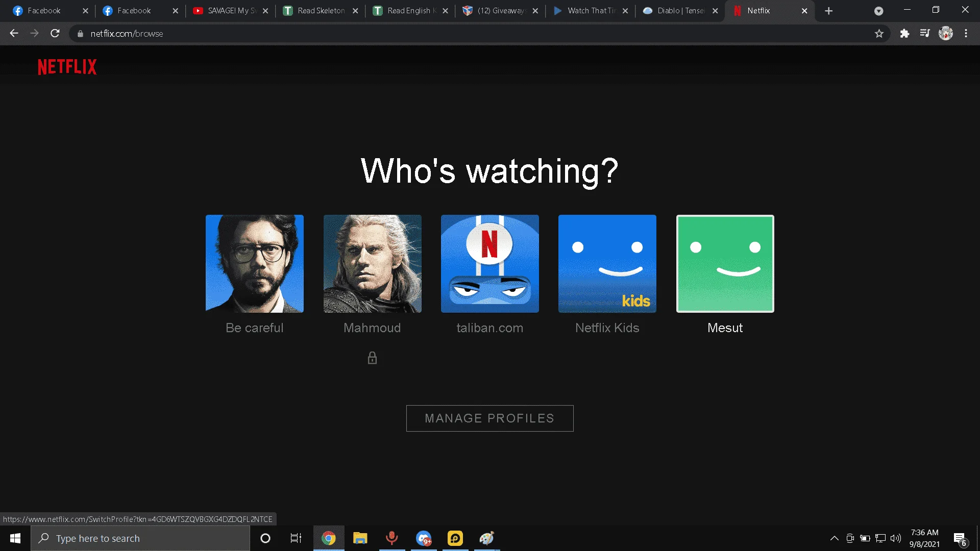Select the Mesut green smiley avatar

(x=725, y=264)
